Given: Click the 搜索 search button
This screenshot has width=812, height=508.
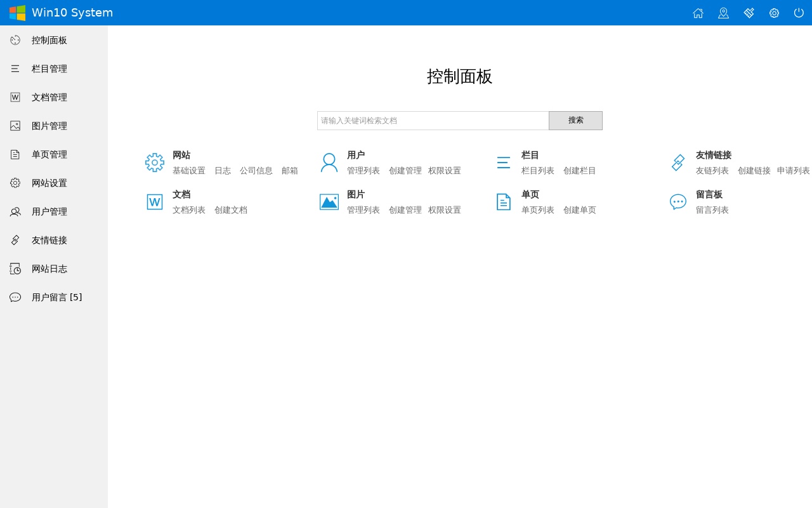Looking at the screenshot, I should [575, 121].
